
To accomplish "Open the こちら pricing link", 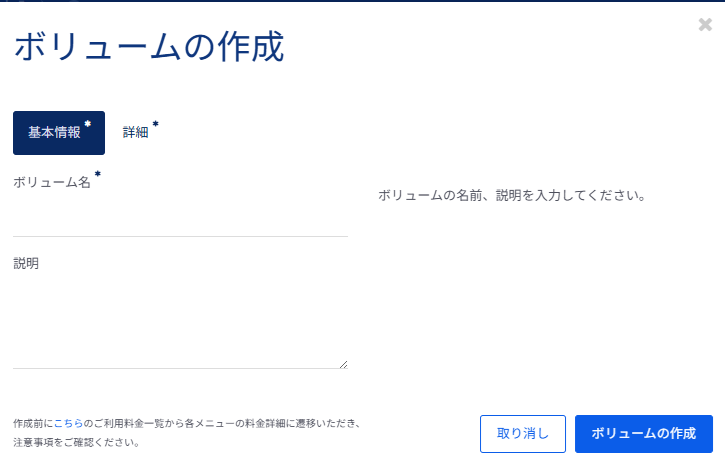I will 68,424.
